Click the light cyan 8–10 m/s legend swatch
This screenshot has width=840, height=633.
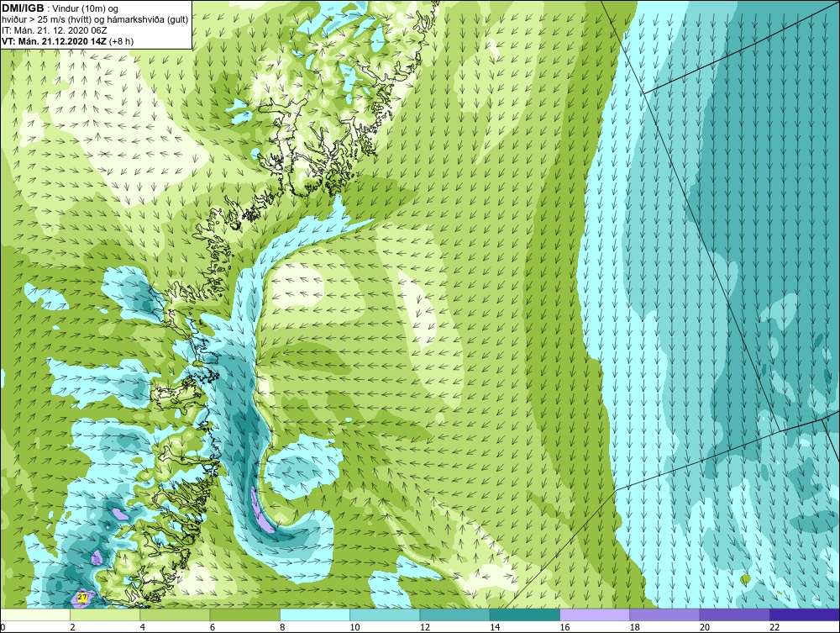pyautogui.click(x=315, y=615)
